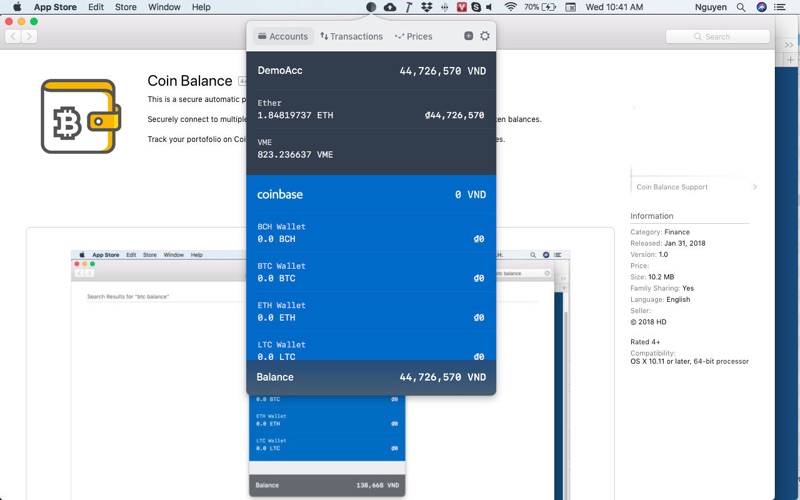Open the Window menu
800x500 pixels.
click(x=164, y=7)
